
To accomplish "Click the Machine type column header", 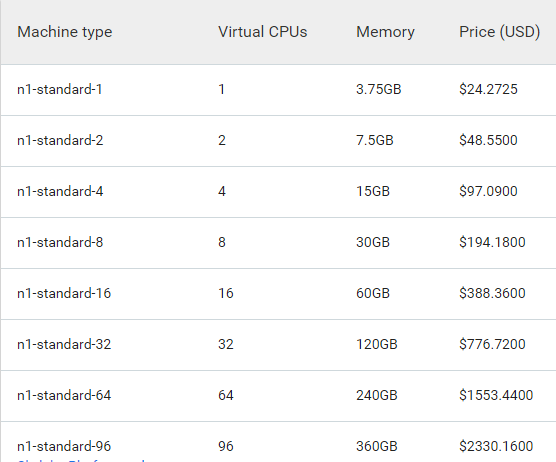I will pyautogui.click(x=65, y=32).
